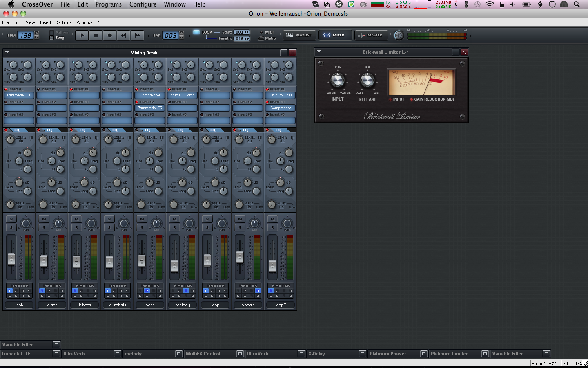Viewport: 588px width, 368px height.
Task: Open the Insert menu
Action: [45, 22]
